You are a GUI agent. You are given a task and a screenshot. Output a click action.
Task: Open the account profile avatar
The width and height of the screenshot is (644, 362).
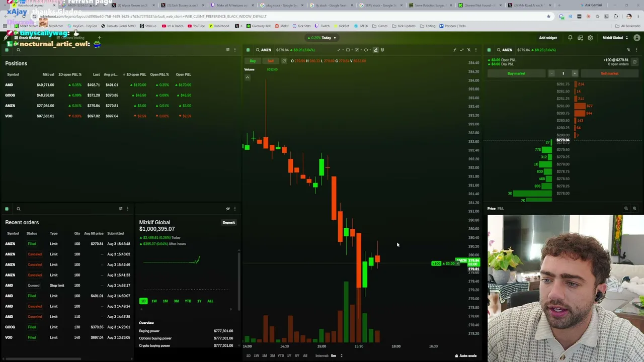(637, 38)
